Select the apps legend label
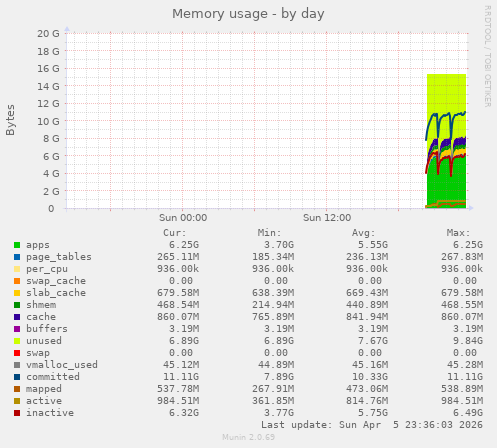This screenshot has width=497, height=448. point(38,245)
